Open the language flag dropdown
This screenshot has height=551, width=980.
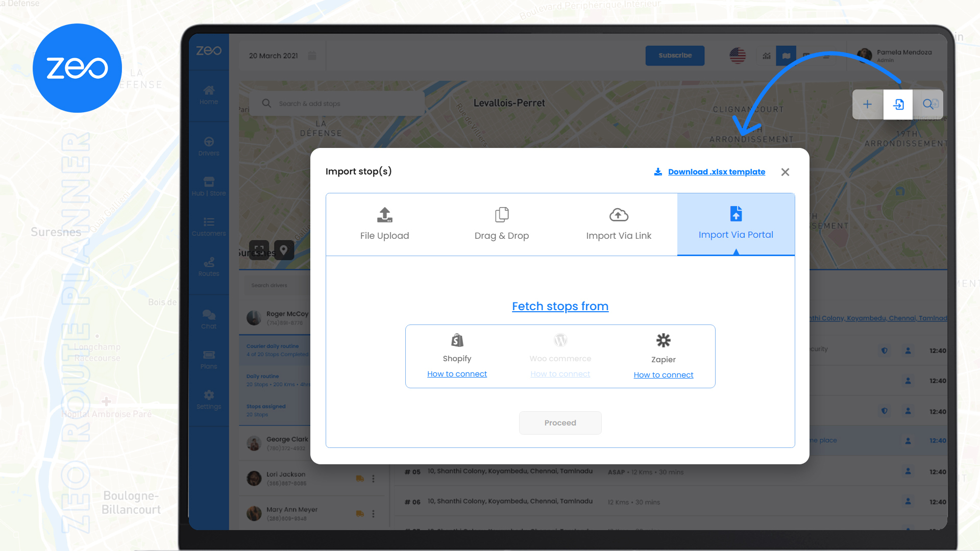tap(738, 56)
